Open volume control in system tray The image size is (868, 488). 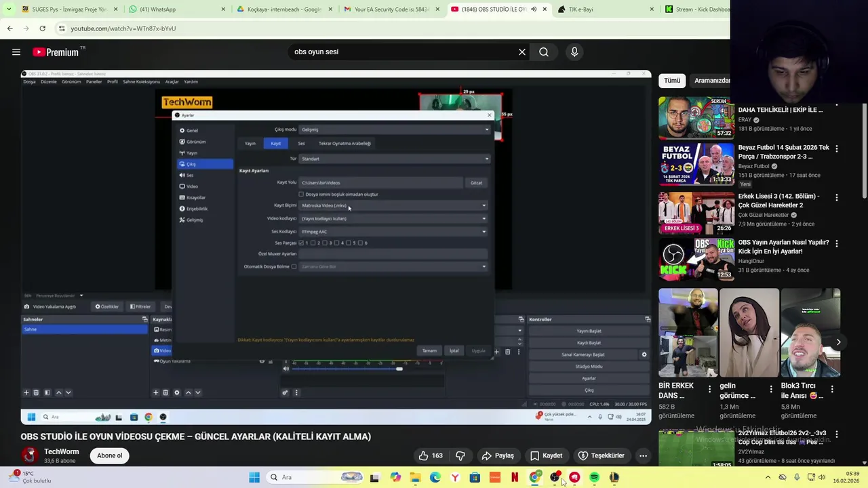[822, 477]
